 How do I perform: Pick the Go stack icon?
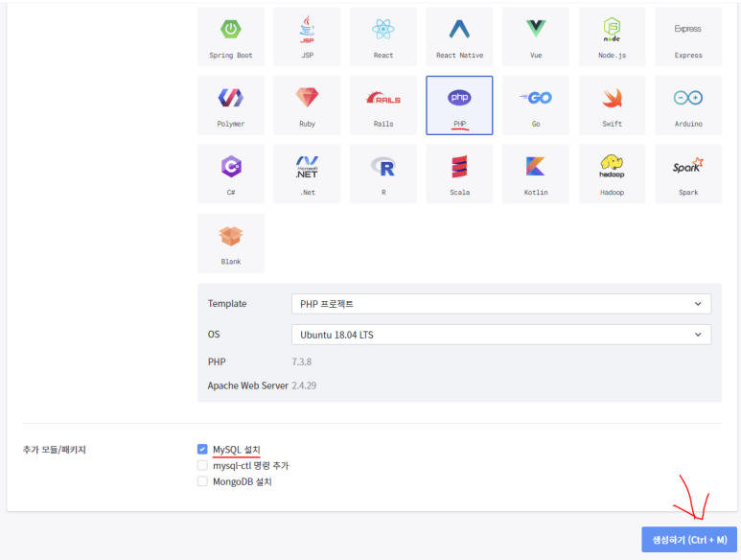(x=536, y=98)
